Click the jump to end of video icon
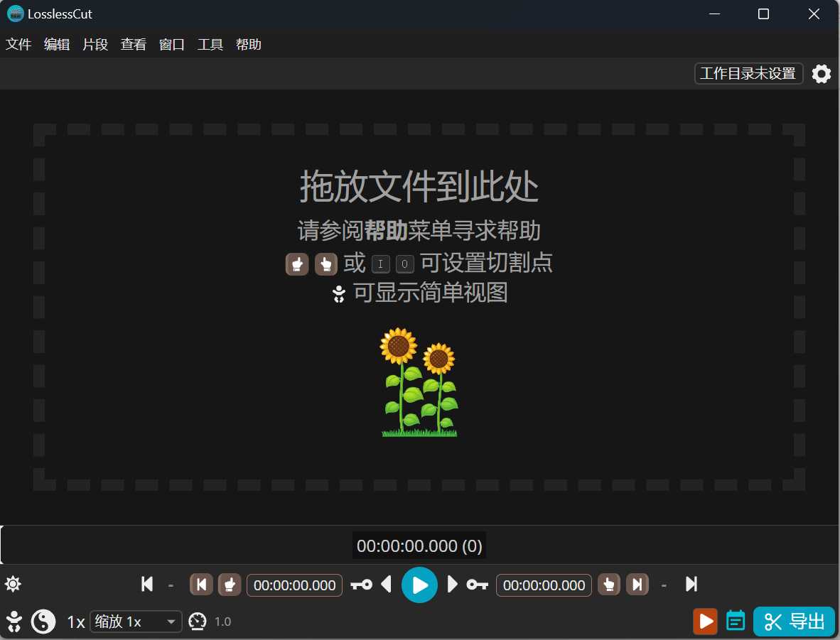Viewport: 840px width, 640px height. [691, 585]
